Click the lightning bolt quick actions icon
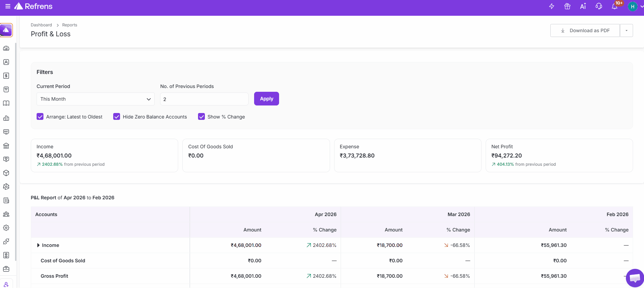The image size is (644, 288). (x=552, y=7)
